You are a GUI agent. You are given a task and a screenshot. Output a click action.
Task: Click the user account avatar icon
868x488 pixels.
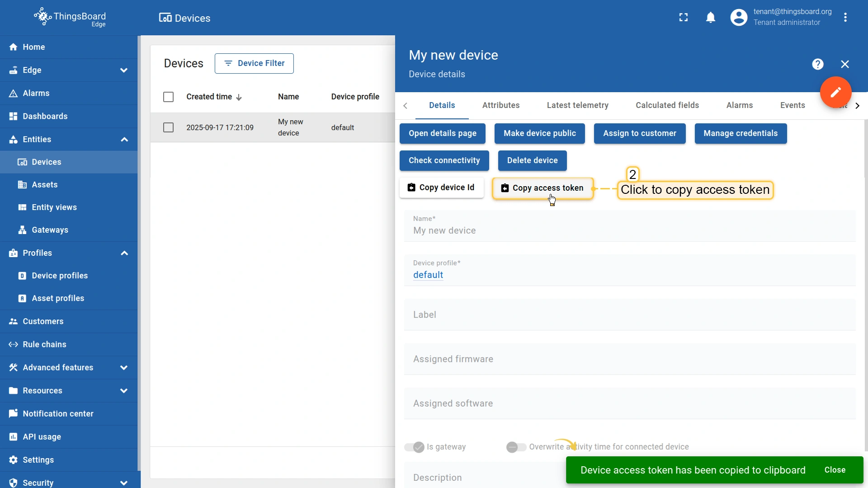[x=739, y=17]
